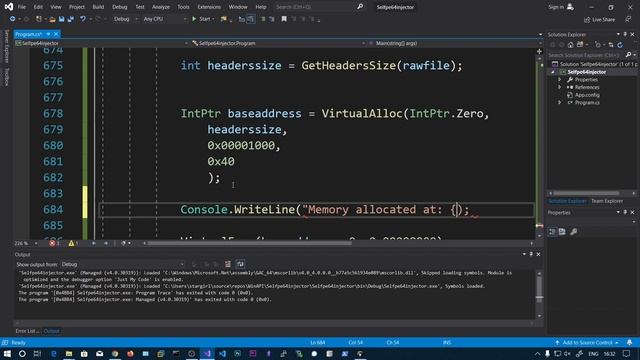Viewport: 640px width, 360px height.
Task: Open the editor zoom percentage dropdown
Action: point(26,243)
